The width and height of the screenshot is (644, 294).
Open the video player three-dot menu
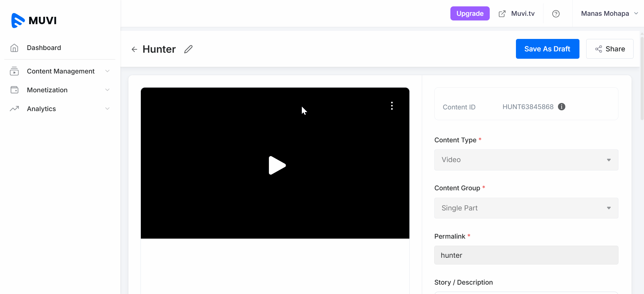[392, 106]
